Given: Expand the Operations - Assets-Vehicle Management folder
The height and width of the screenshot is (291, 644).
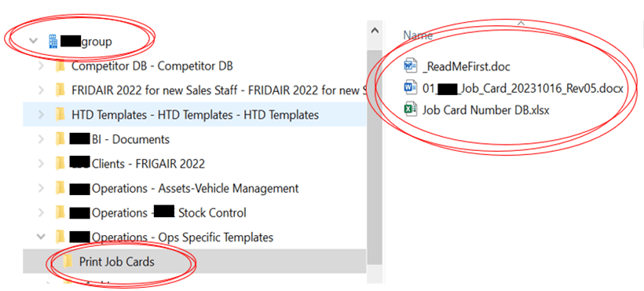Looking at the screenshot, I should (x=41, y=188).
